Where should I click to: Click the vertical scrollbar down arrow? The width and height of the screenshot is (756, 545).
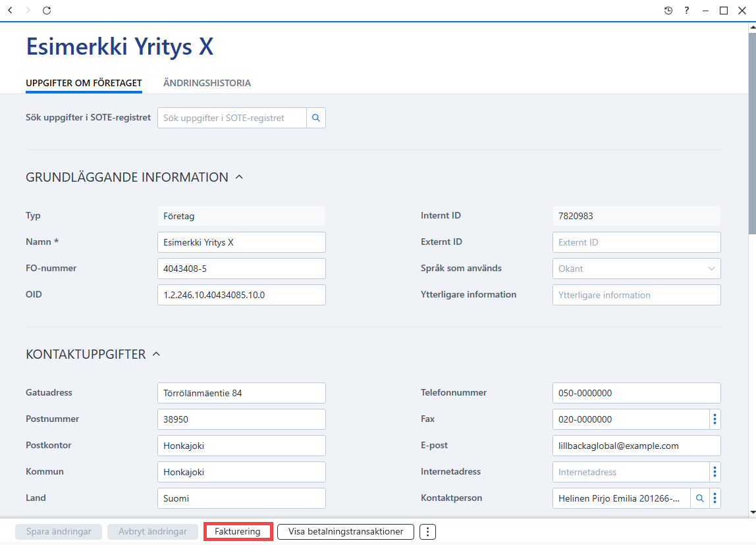752,513
